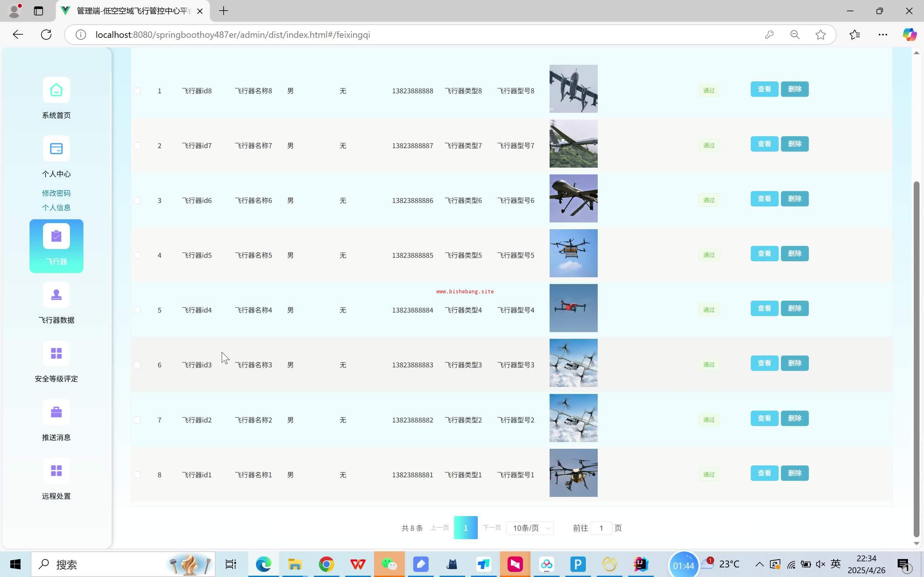The height and width of the screenshot is (577, 924).
Task: Select the checkbox for 飞行器id1
Action: coord(137,475)
